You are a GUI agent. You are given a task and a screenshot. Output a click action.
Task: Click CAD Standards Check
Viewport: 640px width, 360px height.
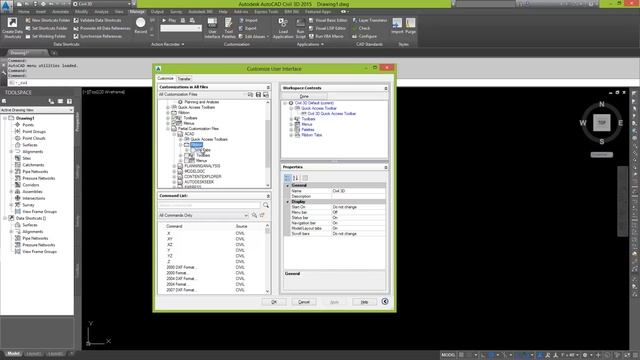pyautogui.click(x=361, y=28)
